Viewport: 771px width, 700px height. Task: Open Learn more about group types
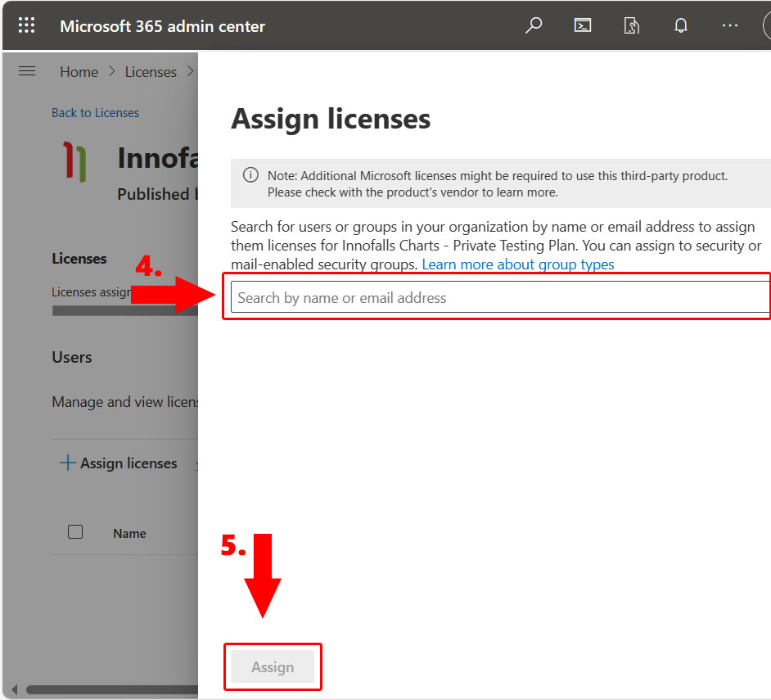[x=517, y=264]
